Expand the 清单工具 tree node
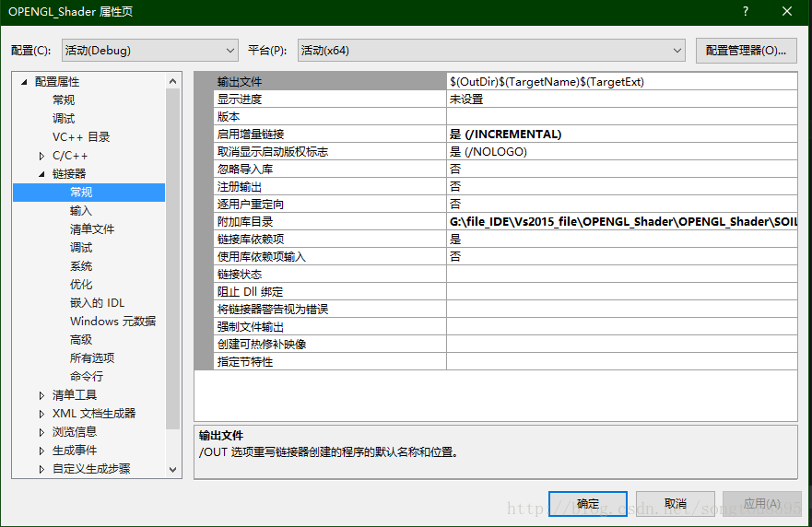 [x=42, y=395]
